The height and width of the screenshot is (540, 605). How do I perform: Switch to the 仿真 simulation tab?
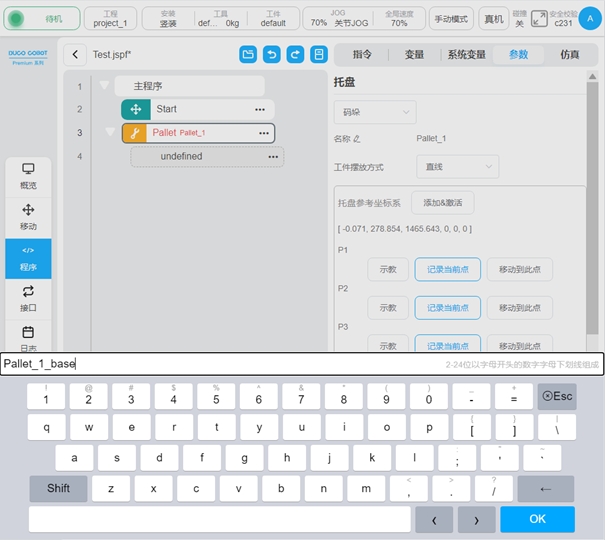(x=569, y=55)
